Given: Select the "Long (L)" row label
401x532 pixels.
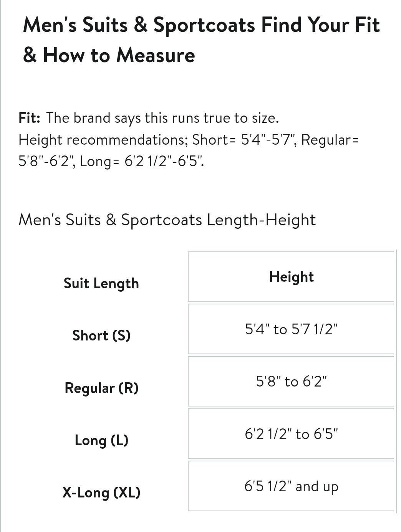Looking at the screenshot, I should click(x=101, y=440).
